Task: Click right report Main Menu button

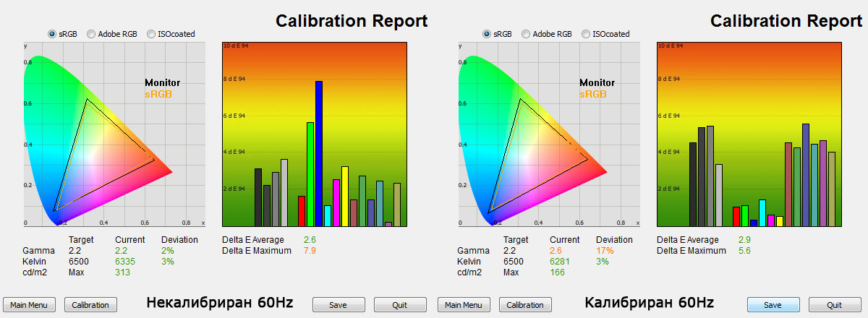Action: (x=464, y=305)
